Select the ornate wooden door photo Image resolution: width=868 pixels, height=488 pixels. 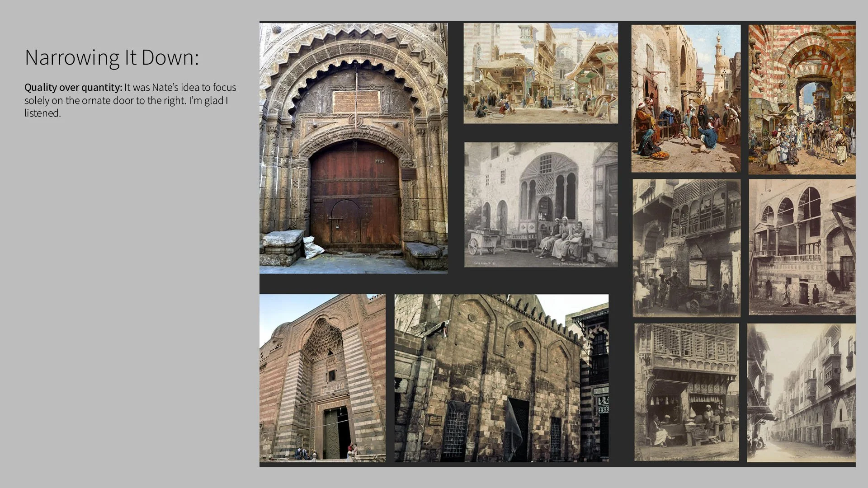[354, 148]
